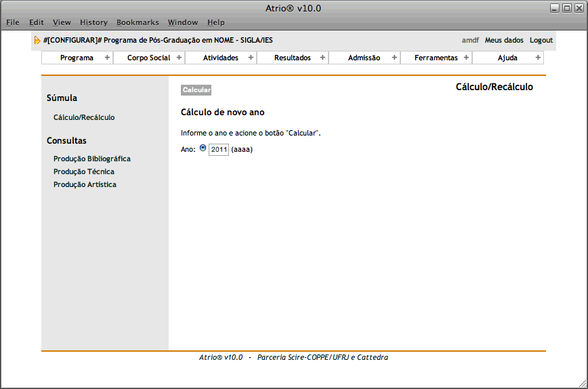The image size is (588, 389).
Task: Open Produção Bibliográfica consultation
Action: 91,159
